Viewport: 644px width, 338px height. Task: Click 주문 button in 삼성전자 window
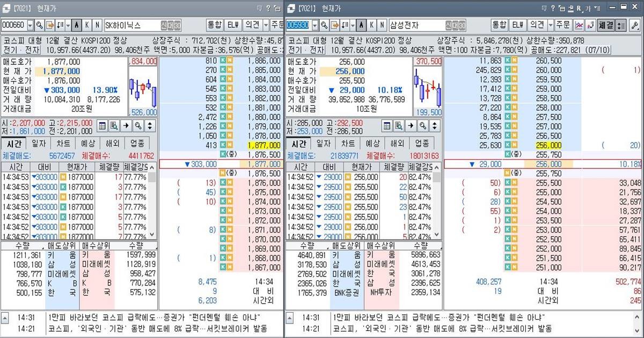[563, 25]
